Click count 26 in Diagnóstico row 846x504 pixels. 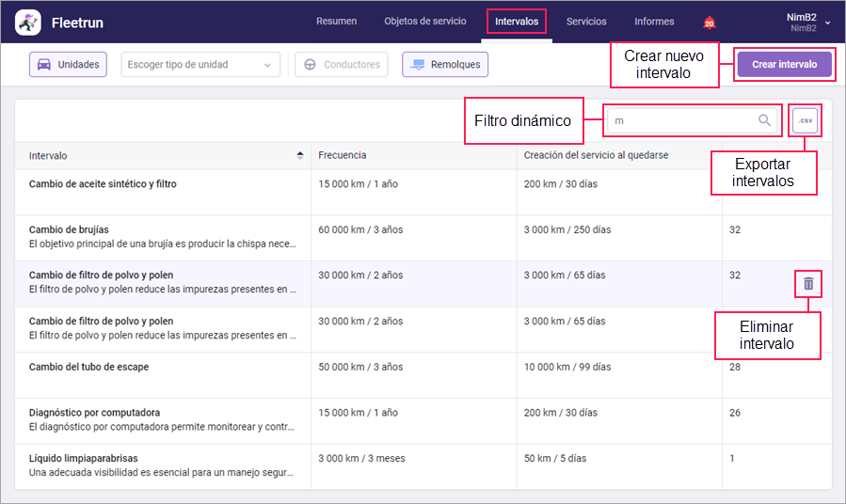(x=735, y=413)
